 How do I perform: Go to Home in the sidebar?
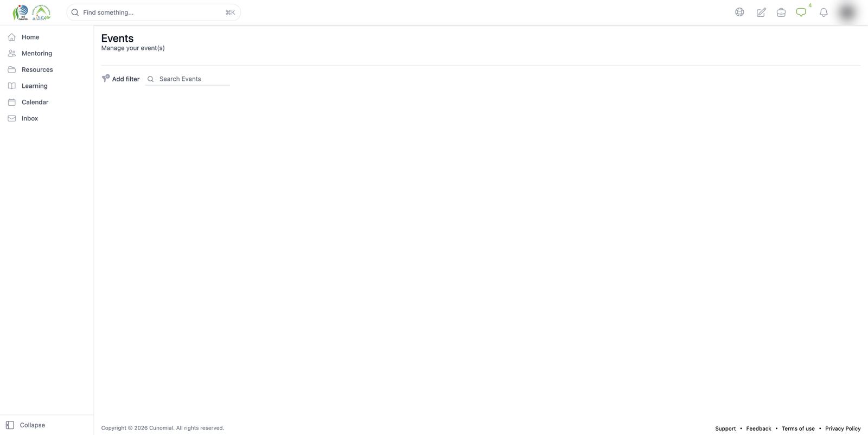[x=30, y=37]
